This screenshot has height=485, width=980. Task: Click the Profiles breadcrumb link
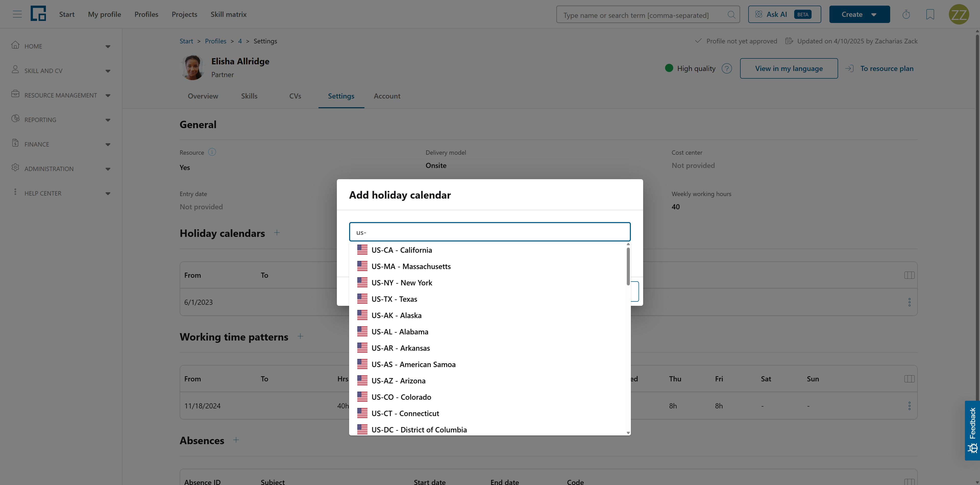pos(215,41)
